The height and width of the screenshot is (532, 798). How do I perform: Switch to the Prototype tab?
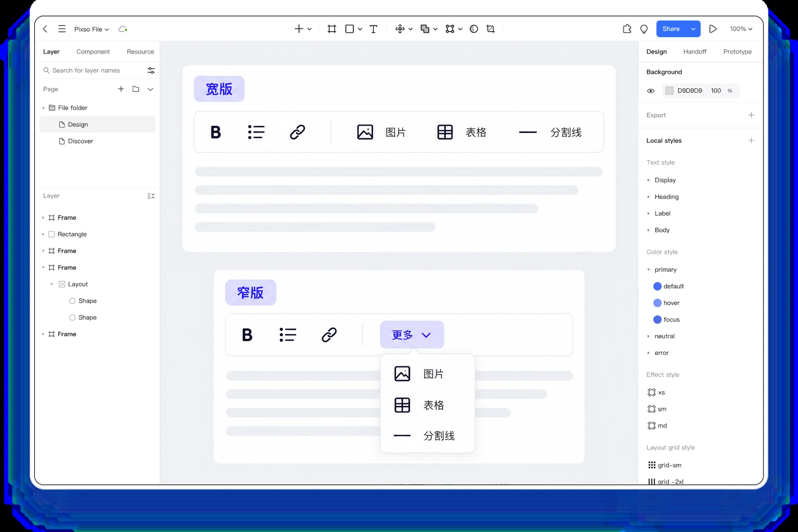[737, 52]
